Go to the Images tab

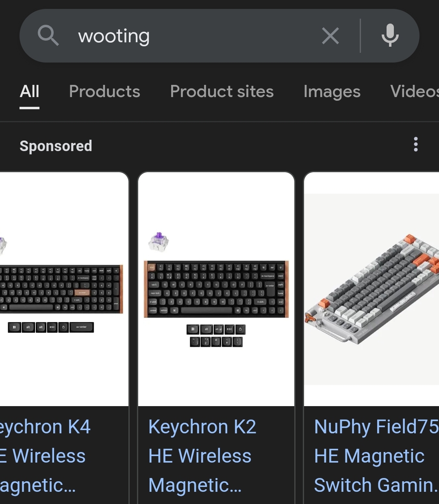click(x=332, y=92)
